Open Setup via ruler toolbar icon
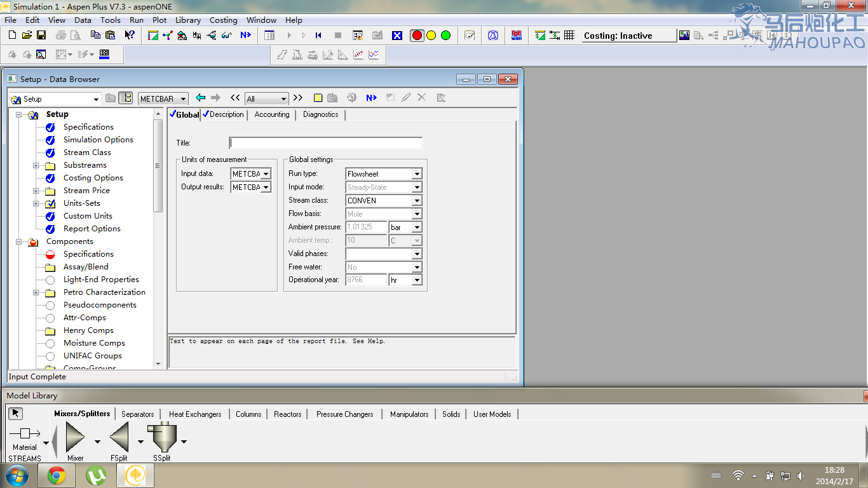Viewport: 868px width, 488px height. (x=153, y=36)
